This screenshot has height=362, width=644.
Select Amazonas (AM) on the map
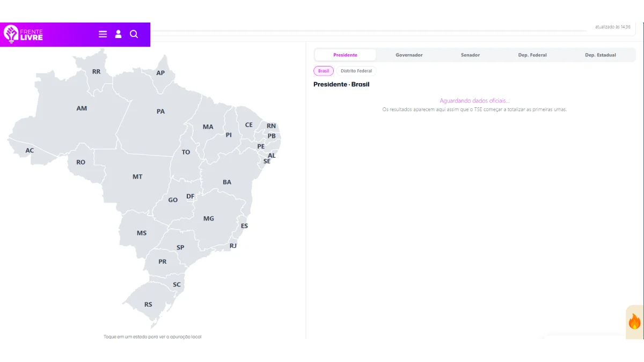(82, 108)
